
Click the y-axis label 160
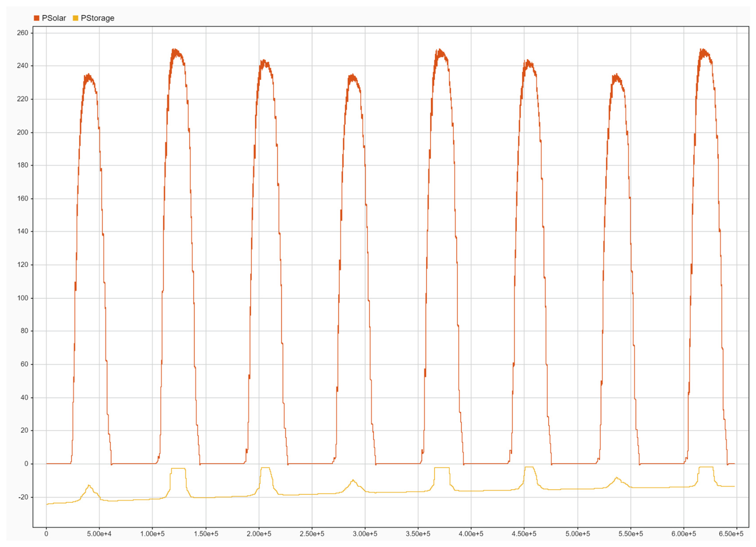23,199
